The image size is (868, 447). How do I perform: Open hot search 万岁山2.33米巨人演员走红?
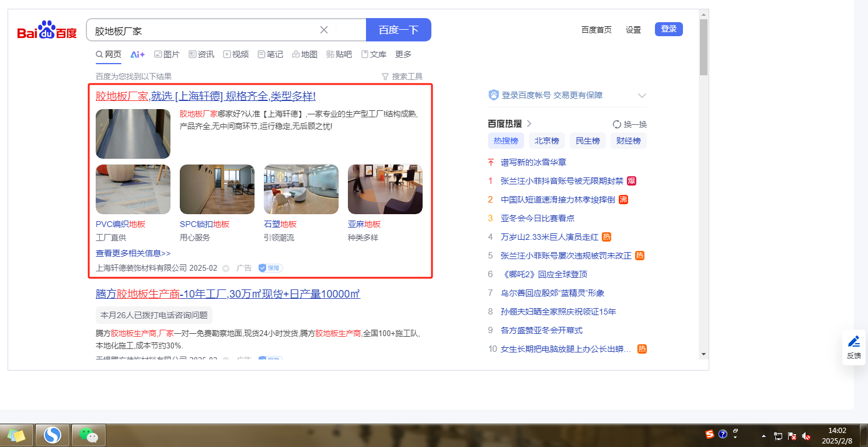(x=550, y=237)
